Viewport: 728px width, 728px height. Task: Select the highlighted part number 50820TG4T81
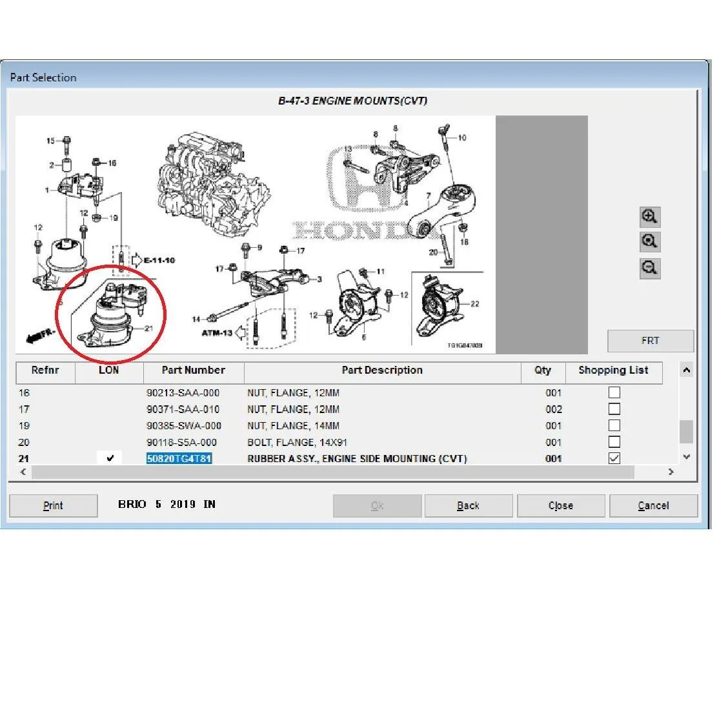tap(179, 459)
